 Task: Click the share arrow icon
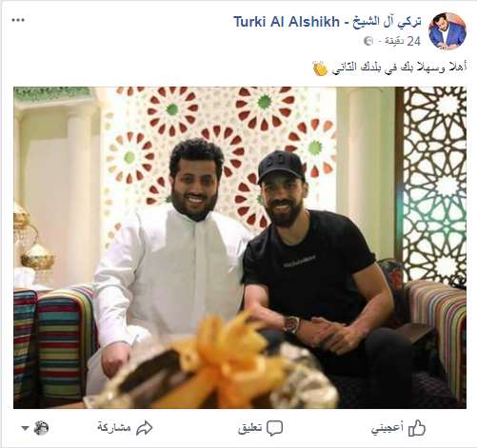pos(145,428)
